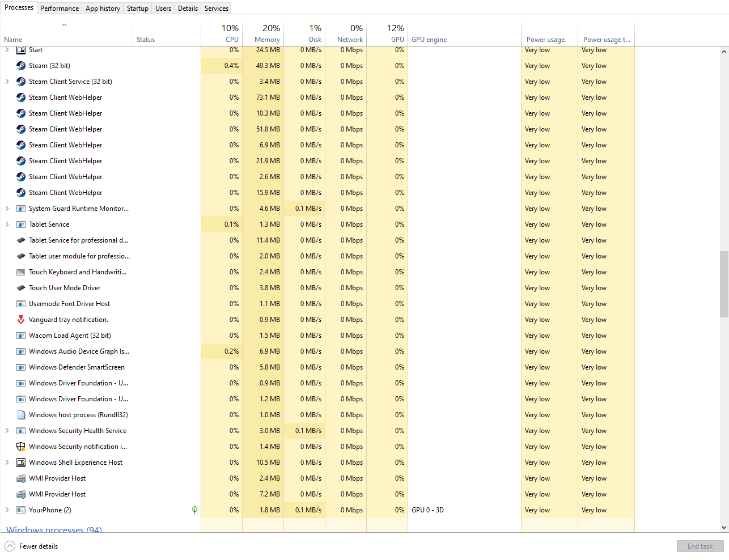This screenshot has height=560, width=729.
Task: Expand the Windows Shell Experience Host group
Action: 7,463
